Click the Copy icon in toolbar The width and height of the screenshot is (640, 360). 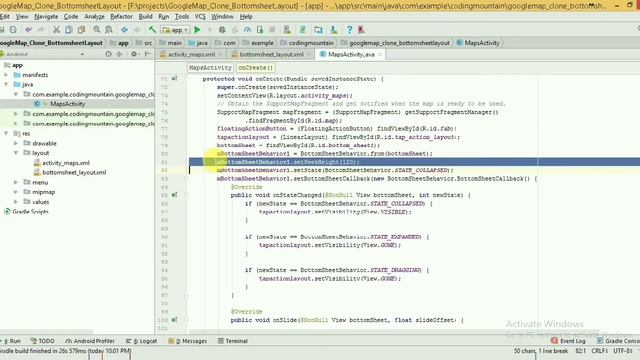coord(69,30)
